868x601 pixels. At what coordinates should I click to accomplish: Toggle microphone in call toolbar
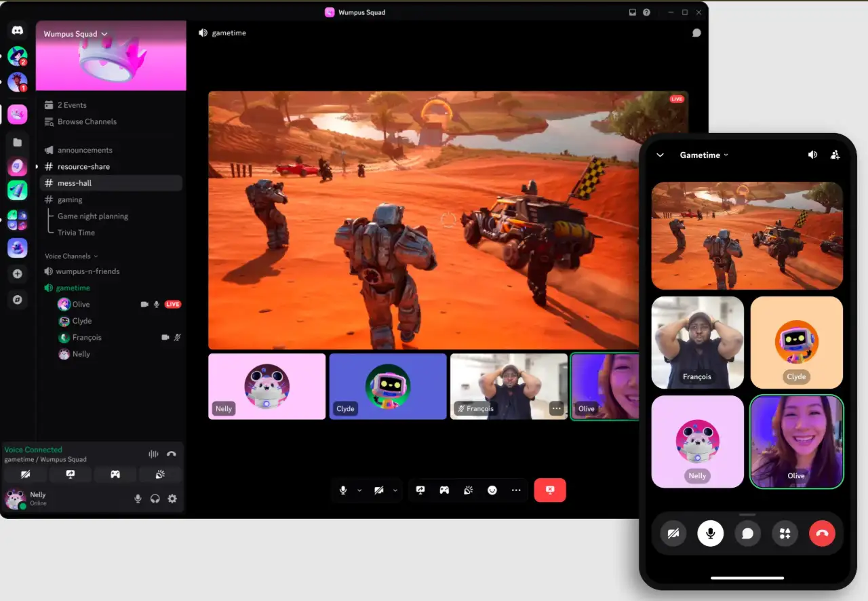click(343, 490)
